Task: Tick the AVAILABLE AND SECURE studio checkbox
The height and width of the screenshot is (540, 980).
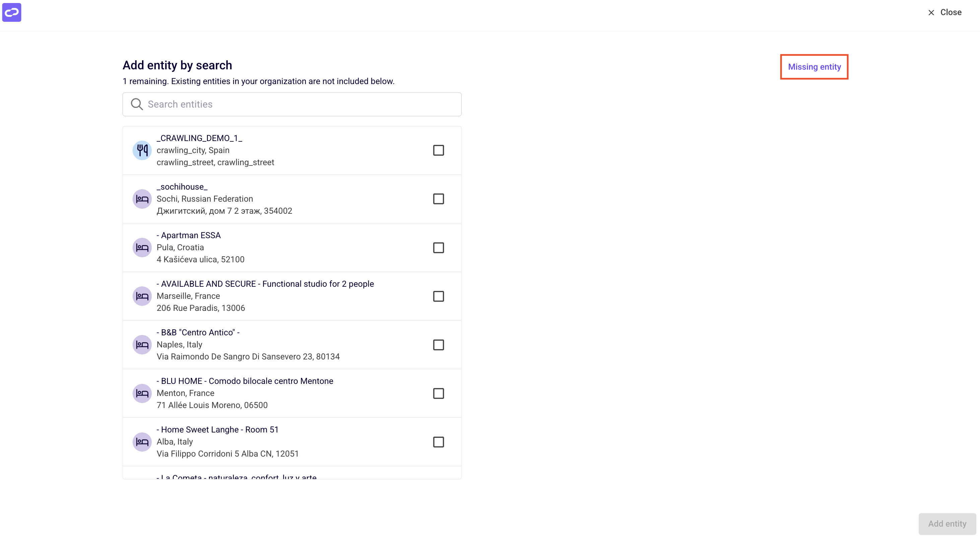Action: (x=438, y=296)
